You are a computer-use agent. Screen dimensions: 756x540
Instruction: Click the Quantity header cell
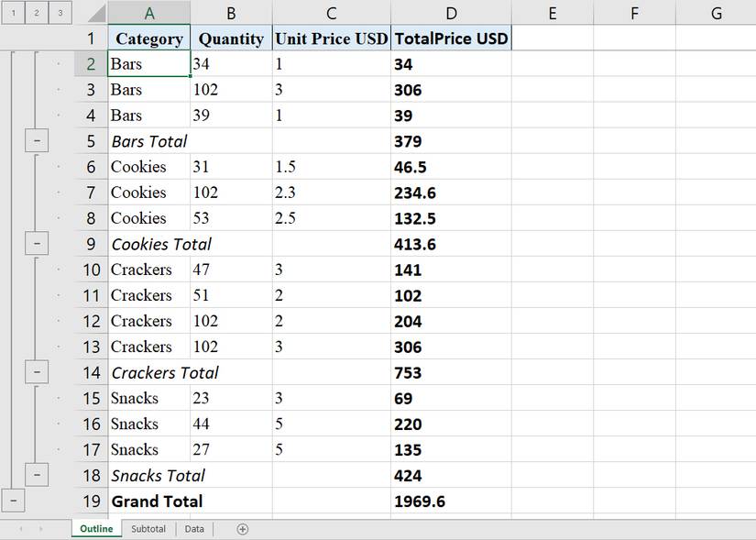232,39
